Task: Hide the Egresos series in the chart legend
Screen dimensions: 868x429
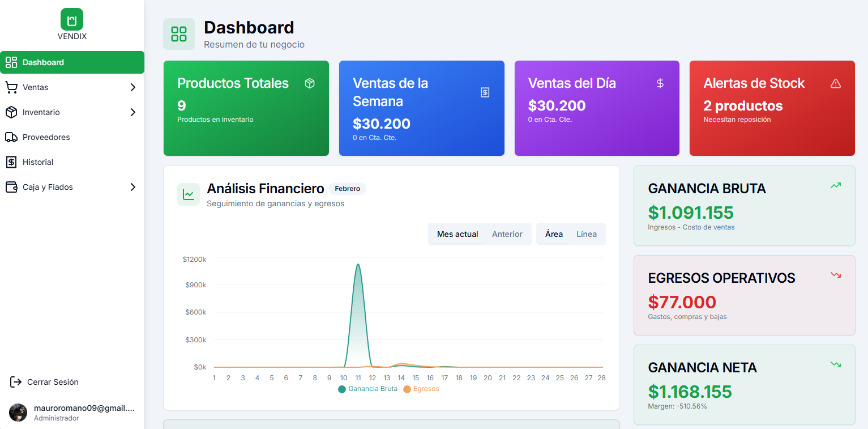Action: (x=421, y=389)
